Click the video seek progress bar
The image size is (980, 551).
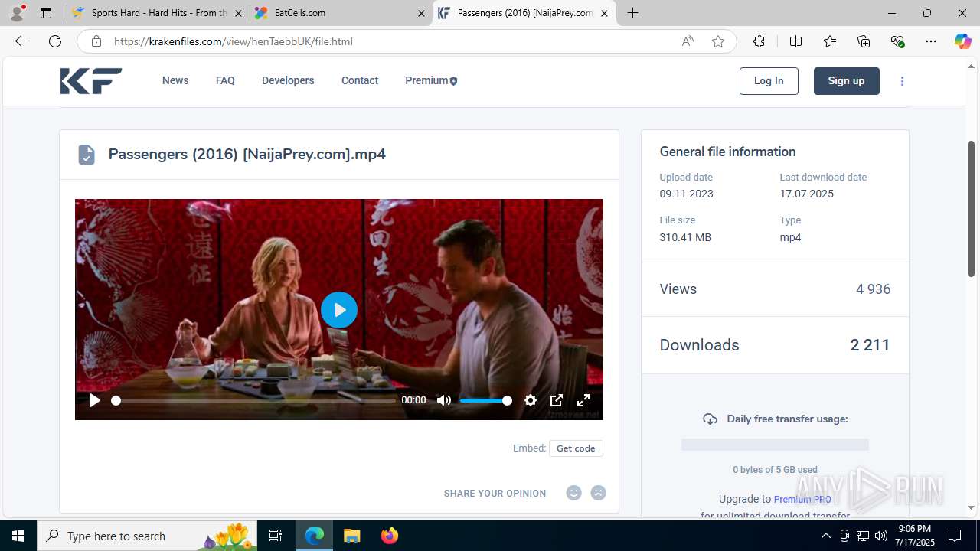pos(255,400)
